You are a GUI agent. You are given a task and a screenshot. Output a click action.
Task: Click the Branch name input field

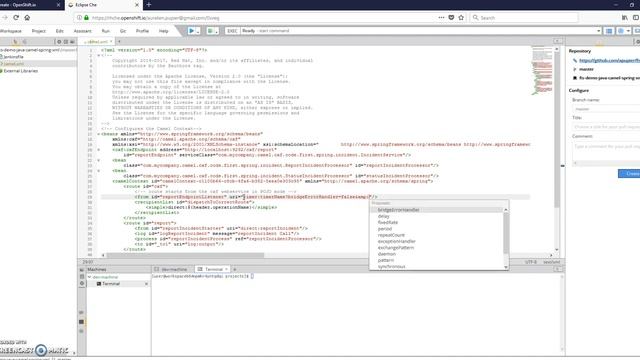click(606, 109)
